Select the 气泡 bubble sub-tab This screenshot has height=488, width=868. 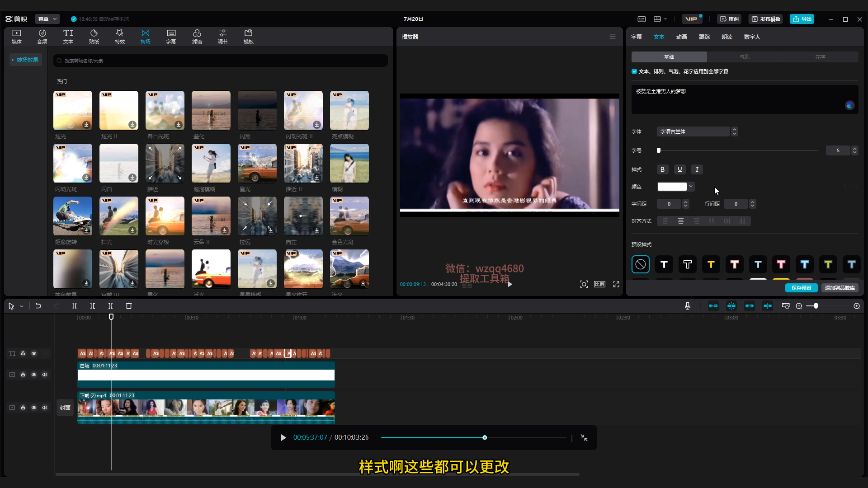click(x=744, y=57)
